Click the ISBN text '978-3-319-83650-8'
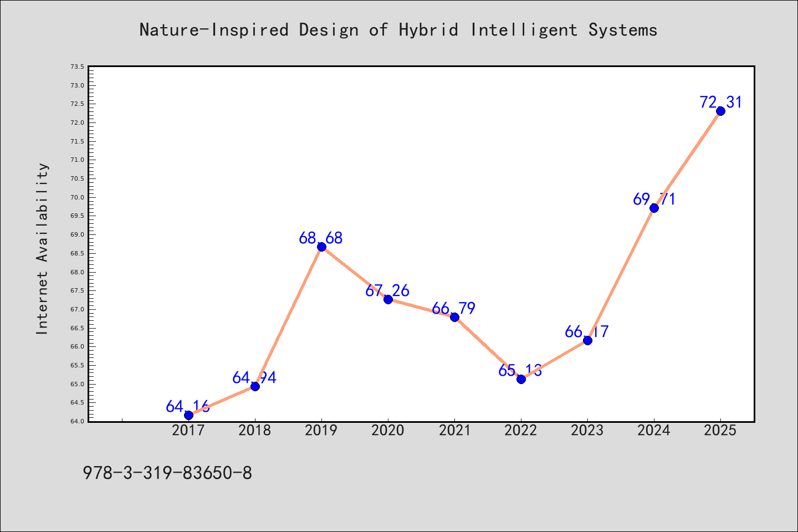Screen dimensions: 798x532 167,473
